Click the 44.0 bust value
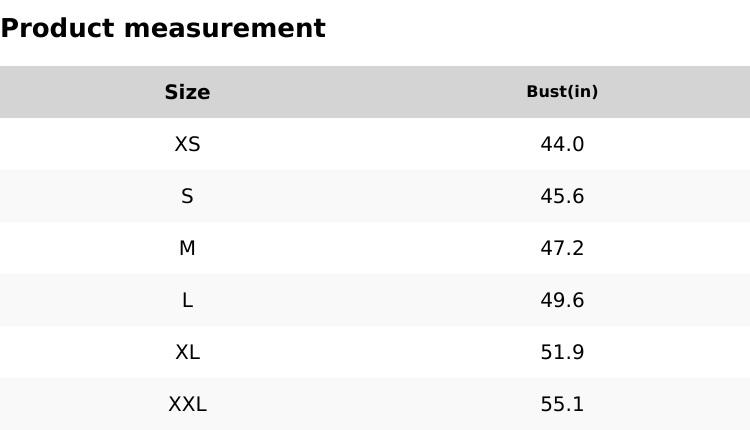The width and height of the screenshot is (750, 430). pyautogui.click(x=562, y=144)
